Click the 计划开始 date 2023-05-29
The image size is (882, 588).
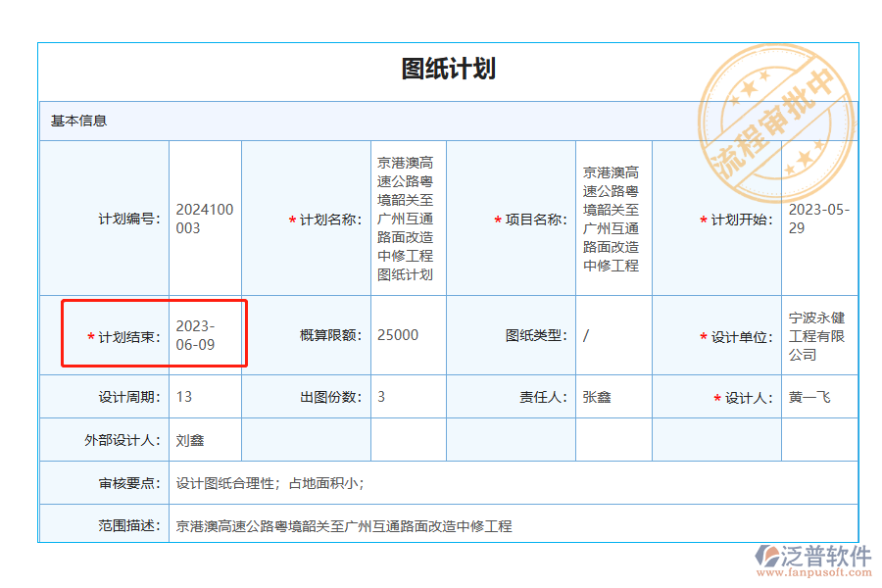tap(819, 218)
